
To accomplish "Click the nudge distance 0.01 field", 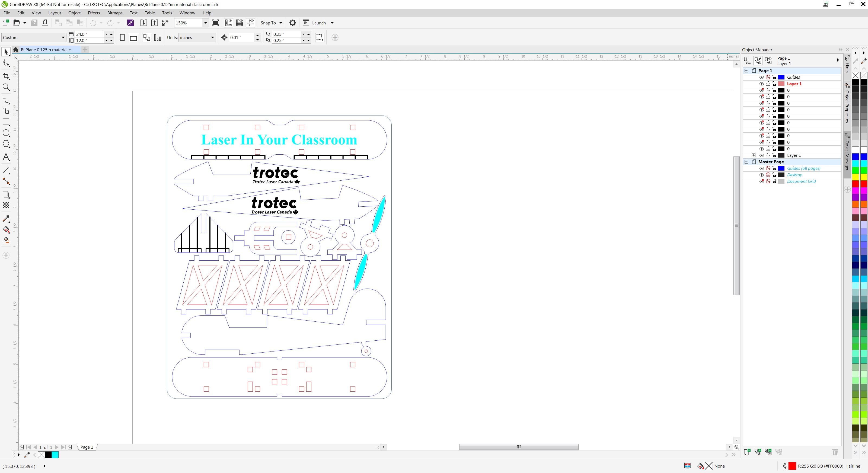I will point(241,37).
